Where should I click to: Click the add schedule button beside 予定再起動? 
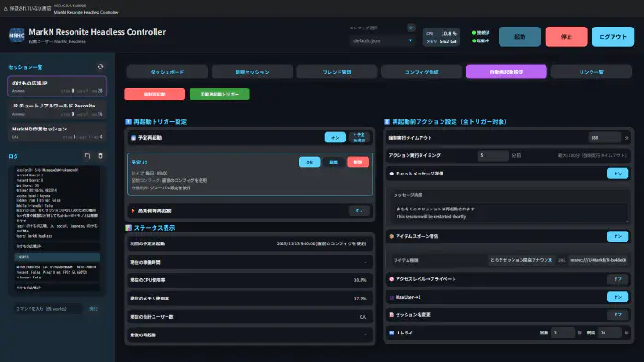tap(360, 138)
